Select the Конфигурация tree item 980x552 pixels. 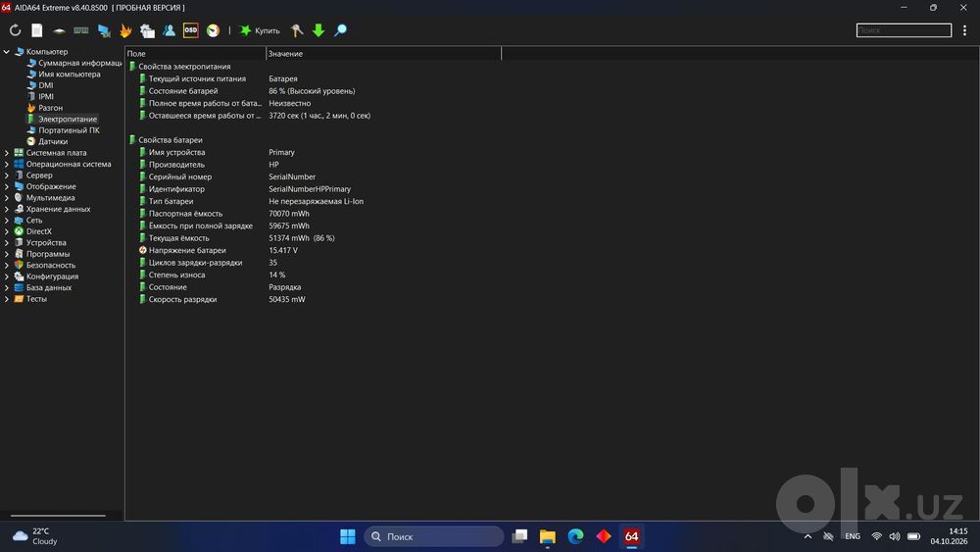click(x=52, y=276)
